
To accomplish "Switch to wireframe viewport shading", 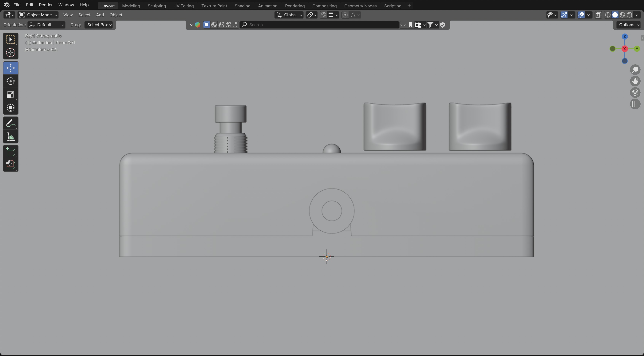I will [x=608, y=15].
